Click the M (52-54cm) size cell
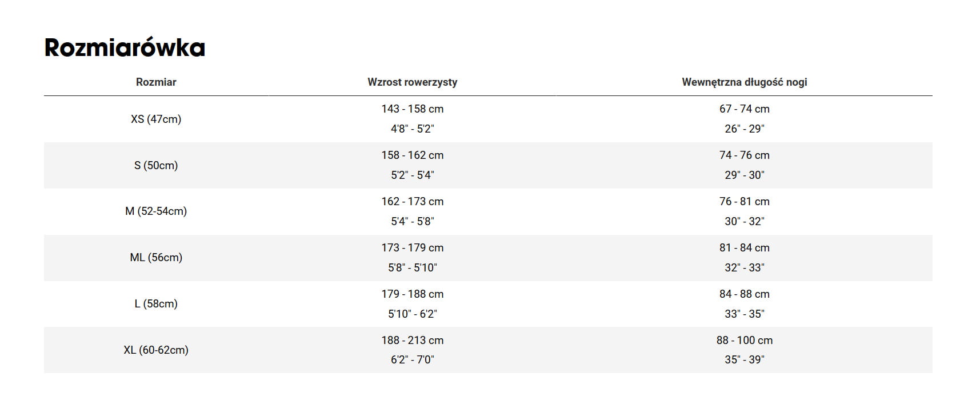Screen dimensions: 980x420 coord(156,211)
